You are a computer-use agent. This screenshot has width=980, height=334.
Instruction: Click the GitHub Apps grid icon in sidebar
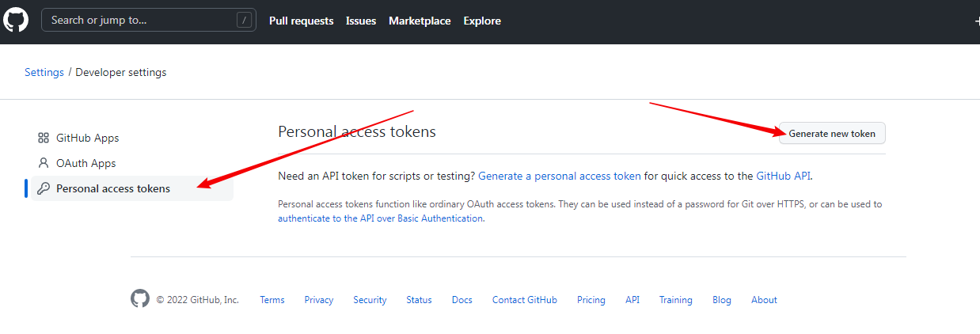(x=44, y=138)
